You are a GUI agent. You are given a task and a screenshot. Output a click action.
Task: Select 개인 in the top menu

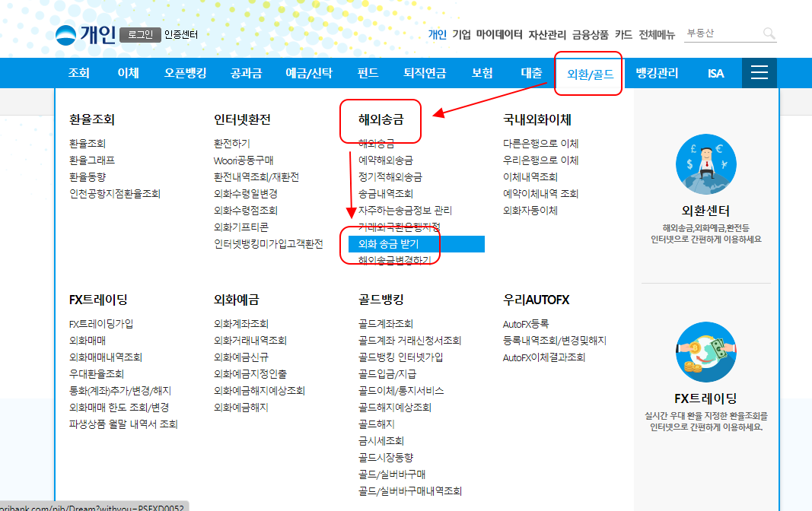tap(437, 35)
